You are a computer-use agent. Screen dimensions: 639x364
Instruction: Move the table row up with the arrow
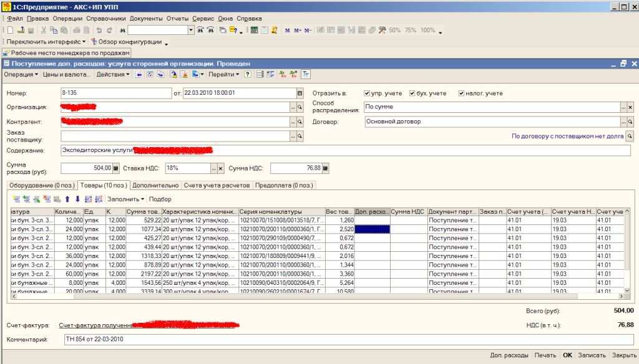(x=67, y=199)
